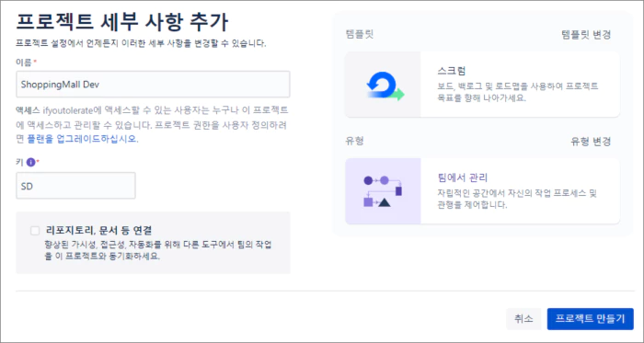Click 템플릿 변경 to change the template

pyautogui.click(x=586, y=34)
